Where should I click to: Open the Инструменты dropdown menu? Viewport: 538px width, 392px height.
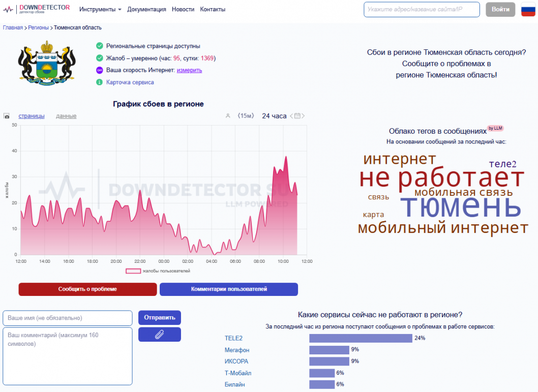pyautogui.click(x=100, y=9)
